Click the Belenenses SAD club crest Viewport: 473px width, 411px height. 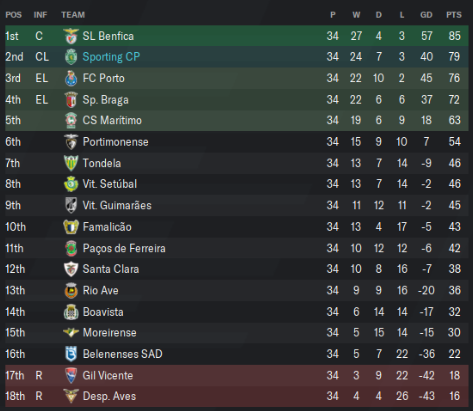[x=71, y=354]
